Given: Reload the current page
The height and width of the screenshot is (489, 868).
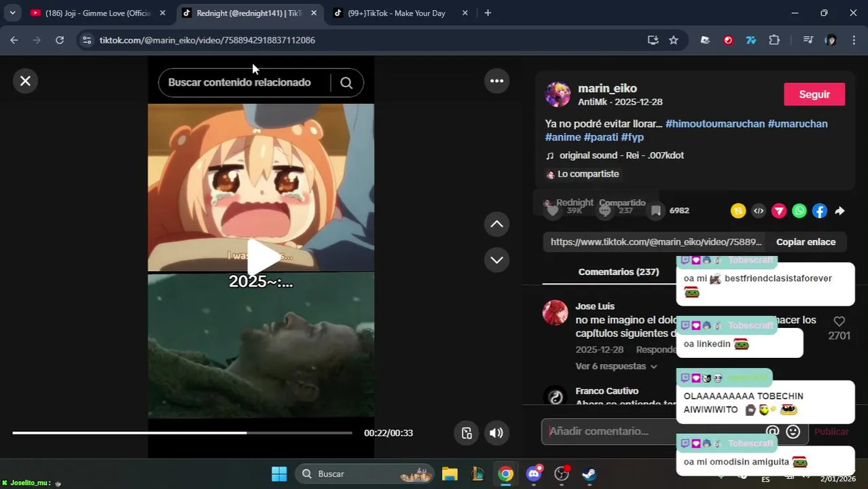Looking at the screenshot, I should [x=60, y=40].
